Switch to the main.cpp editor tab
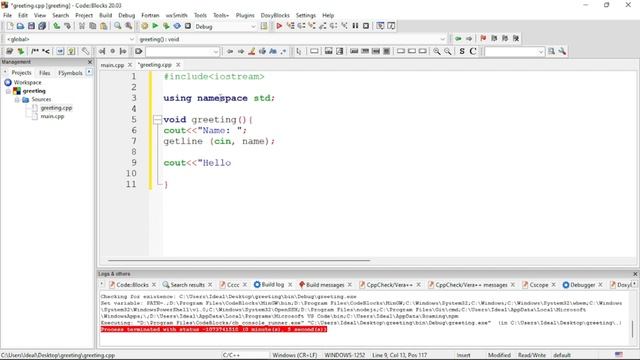Screen dimensions: 640x360 coord(112,65)
